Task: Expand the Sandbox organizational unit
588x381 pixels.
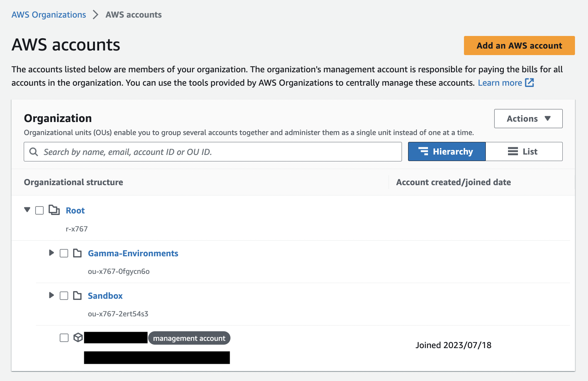Action: click(51, 295)
